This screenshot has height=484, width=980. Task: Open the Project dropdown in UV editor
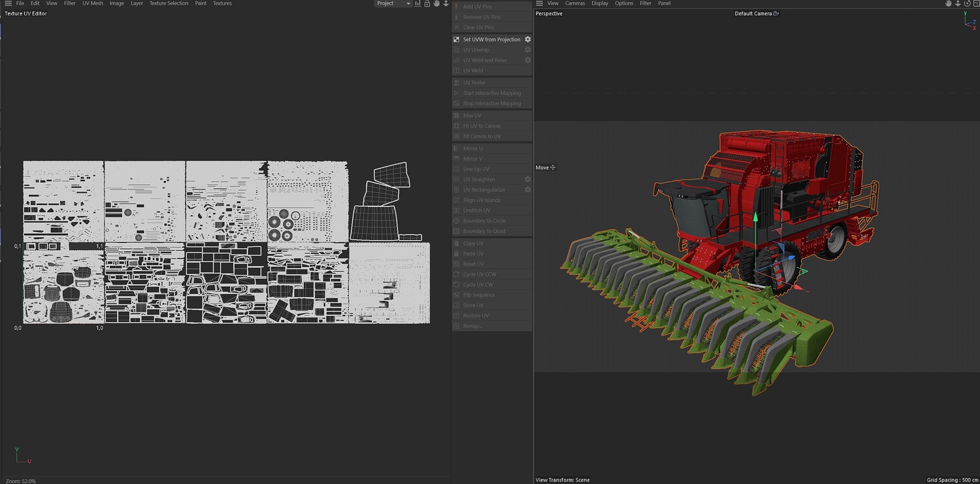(393, 3)
